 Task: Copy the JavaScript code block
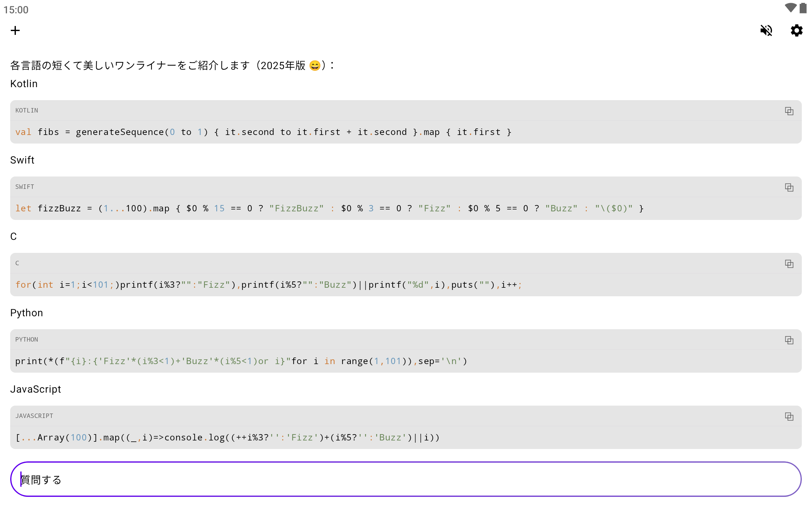(789, 417)
